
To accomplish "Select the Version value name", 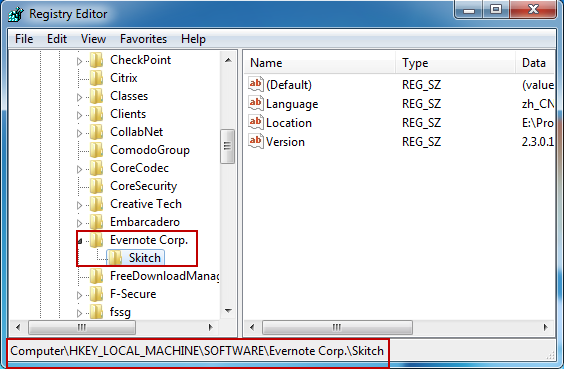I will [x=285, y=142].
